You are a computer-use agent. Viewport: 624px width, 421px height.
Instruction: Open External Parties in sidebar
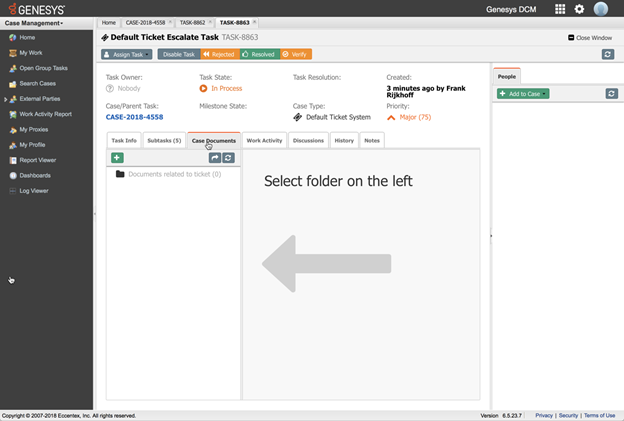coord(40,99)
